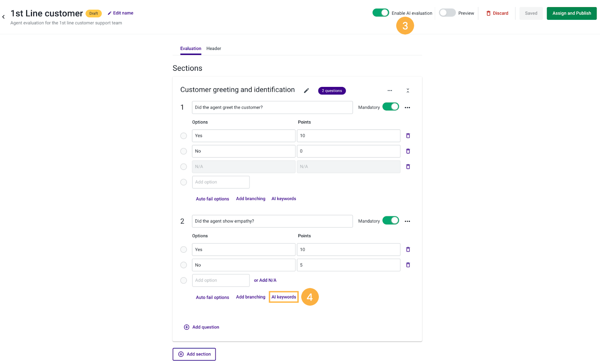Edit the No option text in question 1
The image size is (600, 364).
tap(244, 151)
